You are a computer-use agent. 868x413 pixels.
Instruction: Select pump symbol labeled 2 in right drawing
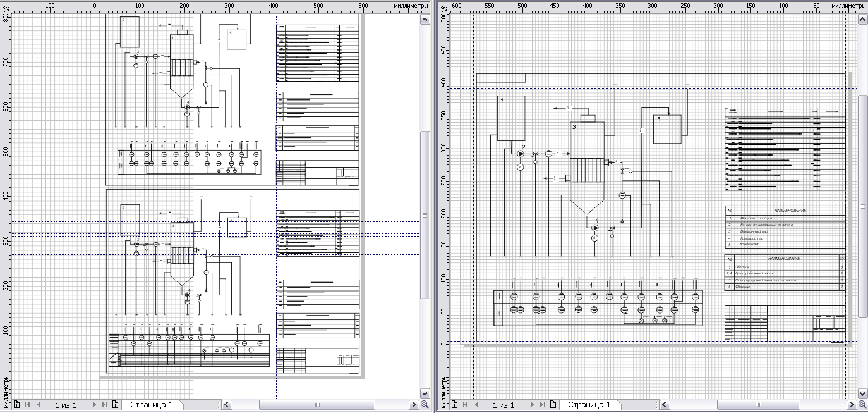click(521, 154)
